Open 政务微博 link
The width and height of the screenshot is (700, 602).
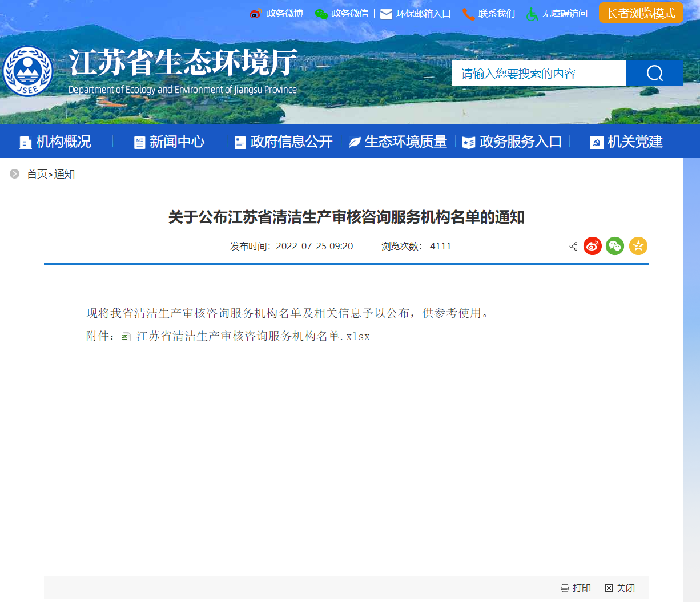pos(285,14)
